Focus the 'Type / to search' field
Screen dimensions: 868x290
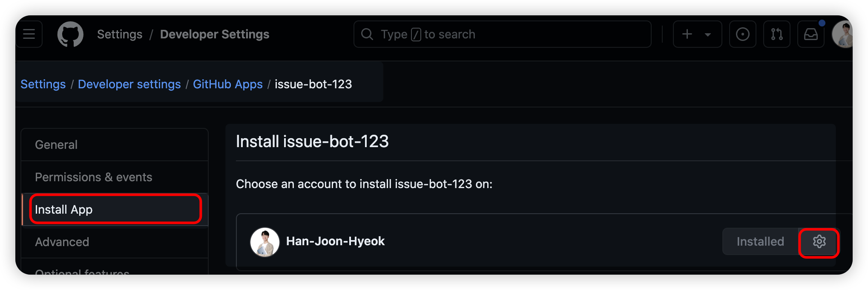click(x=503, y=34)
